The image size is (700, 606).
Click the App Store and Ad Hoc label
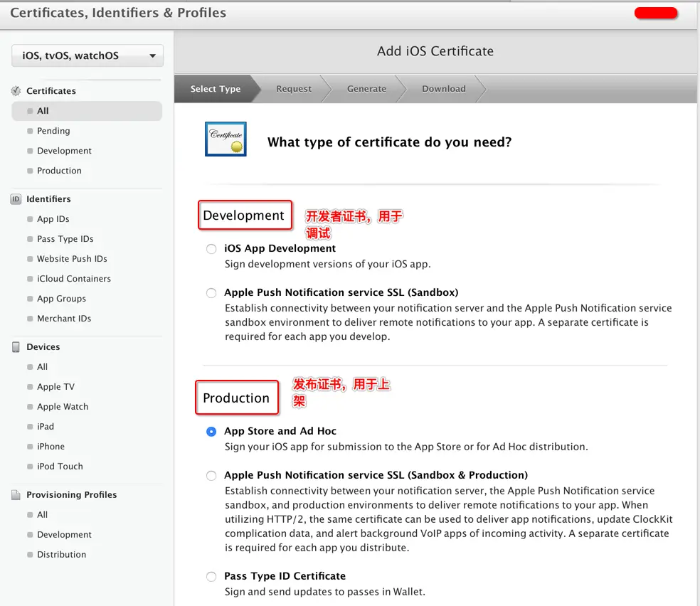[280, 431]
